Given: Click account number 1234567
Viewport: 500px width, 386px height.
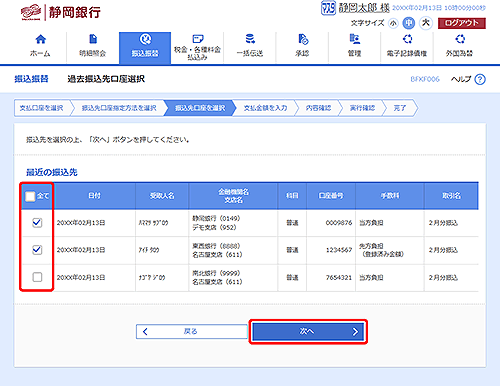Looking at the screenshot, I should (x=339, y=250).
